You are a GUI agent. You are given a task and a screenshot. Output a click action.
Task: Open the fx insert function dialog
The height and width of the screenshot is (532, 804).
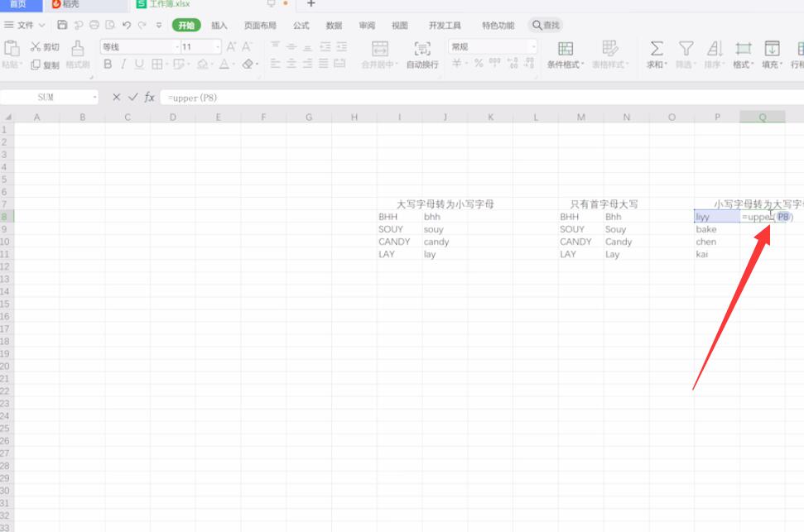tap(149, 97)
